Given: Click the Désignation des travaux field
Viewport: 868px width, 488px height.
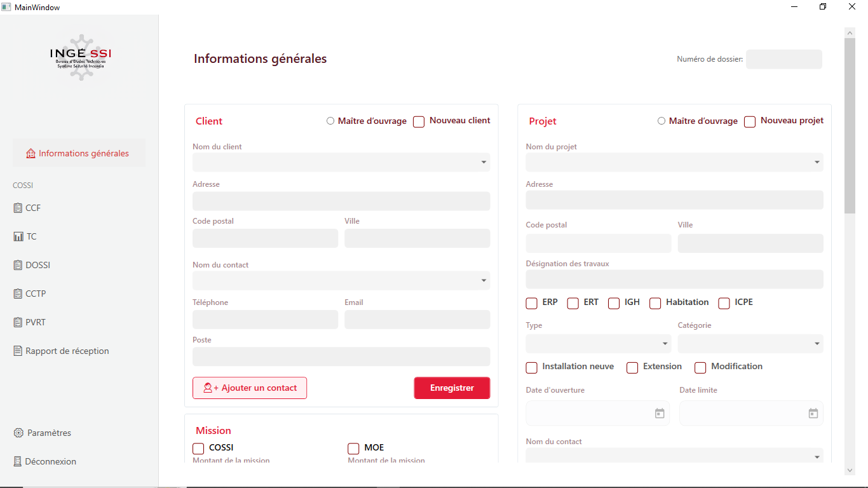Looking at the screenshot, I should click(674, 279).
